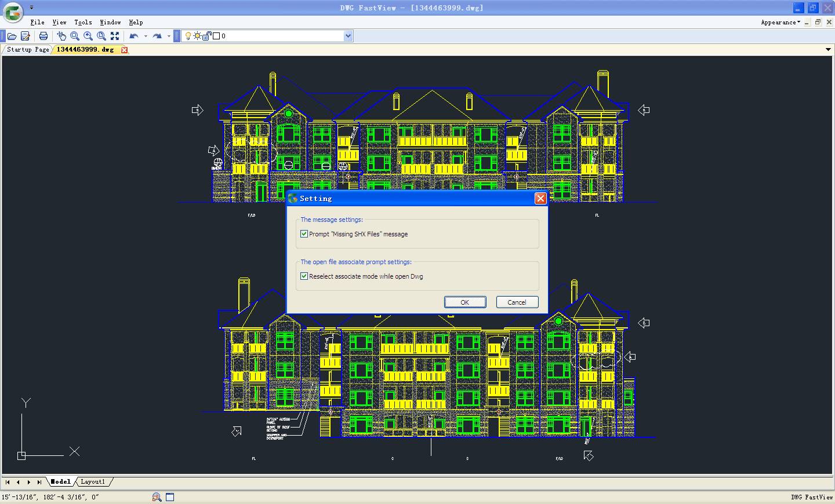Toggle the layer lock padlock icon
835x504 pixels.
click(x=208, y=36)
